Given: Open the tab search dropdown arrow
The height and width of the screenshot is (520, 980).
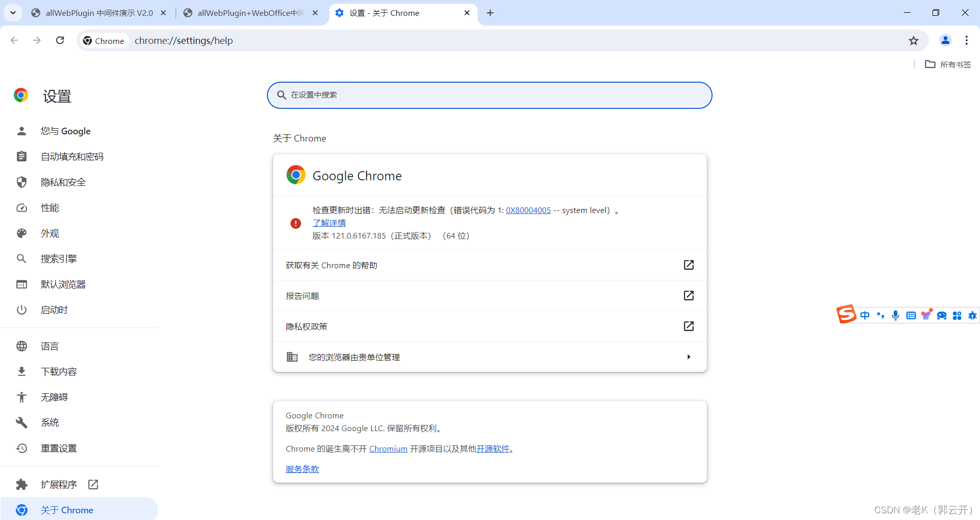Looking at the screenshot, I should coord(13,13).
